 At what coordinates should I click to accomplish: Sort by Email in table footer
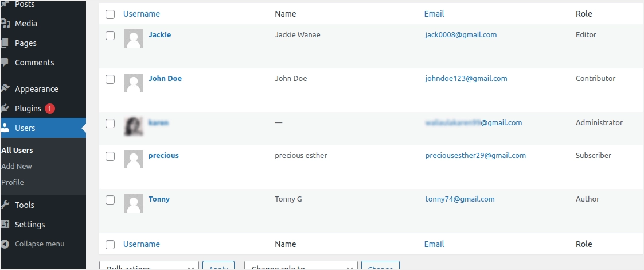click(x=434, y=244)
